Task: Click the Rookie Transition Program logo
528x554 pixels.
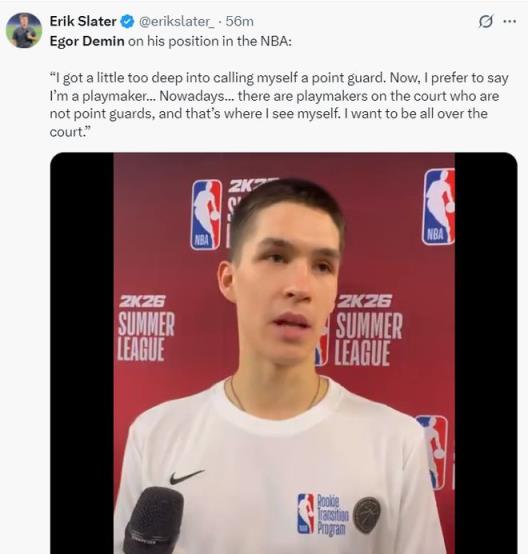Action: pyautogui.click(x=323, y=514)
